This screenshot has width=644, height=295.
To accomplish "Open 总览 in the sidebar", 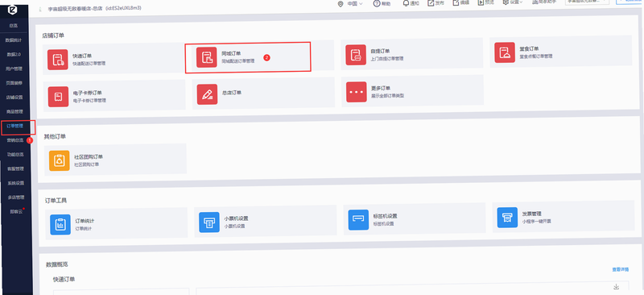I will click(x=14, y=26).
